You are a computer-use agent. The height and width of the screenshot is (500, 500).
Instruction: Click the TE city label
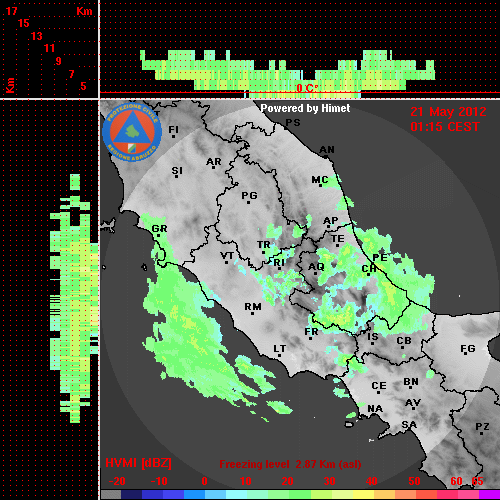pyautogui.click(x=337, y=239)
